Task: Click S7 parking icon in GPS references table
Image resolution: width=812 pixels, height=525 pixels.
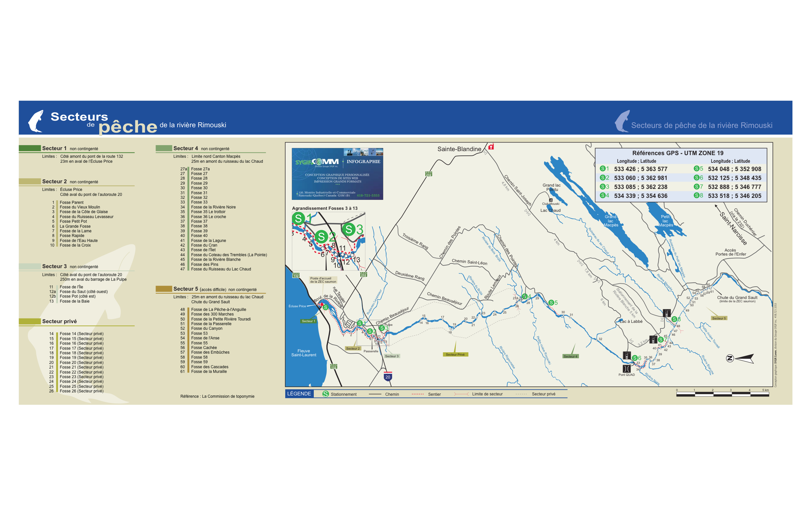Action: (x=697, y=187)
